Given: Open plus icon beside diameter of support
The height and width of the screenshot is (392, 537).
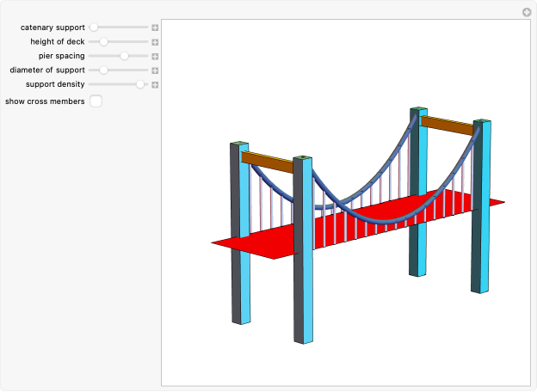Looking at the screenshot, I should [x=155, y=70].
